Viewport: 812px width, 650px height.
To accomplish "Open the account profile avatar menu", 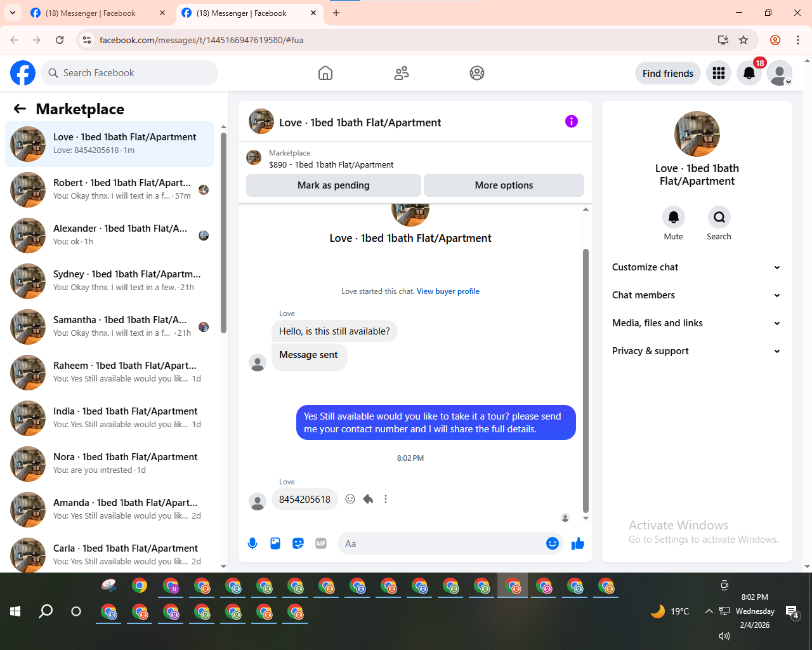I will 780,73.
